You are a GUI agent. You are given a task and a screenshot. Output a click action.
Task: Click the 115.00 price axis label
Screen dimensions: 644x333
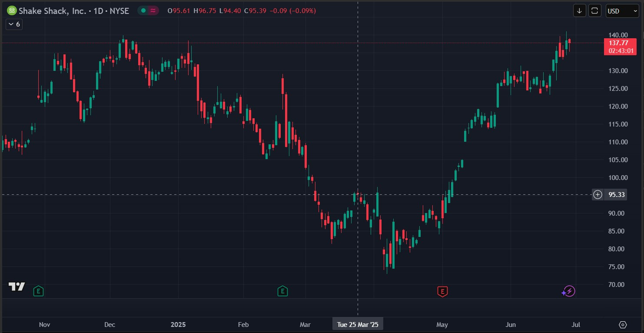(618, 124)
